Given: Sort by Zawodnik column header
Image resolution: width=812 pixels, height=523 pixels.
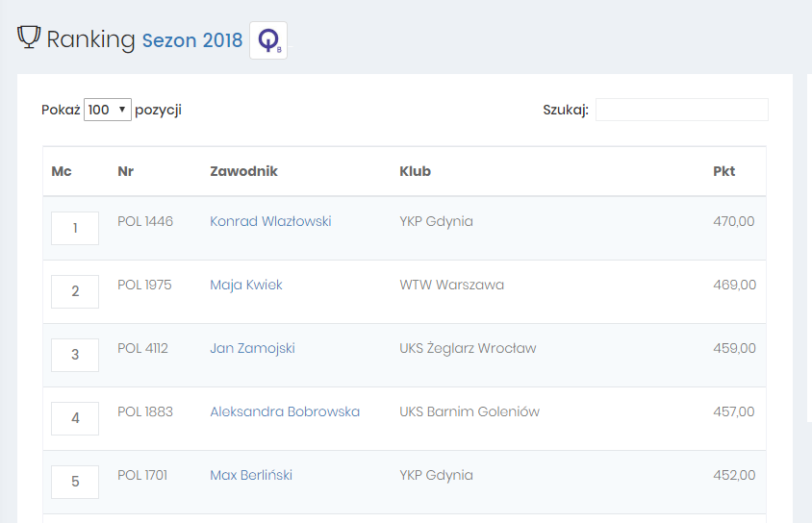Looking at the screenshot, I should coord(243,171).
